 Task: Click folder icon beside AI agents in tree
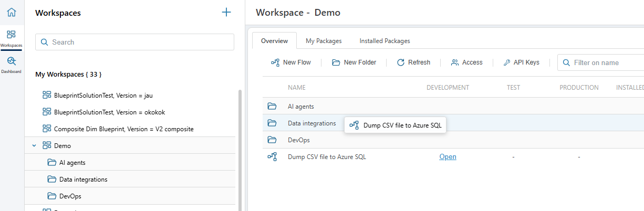click(51, 163)
